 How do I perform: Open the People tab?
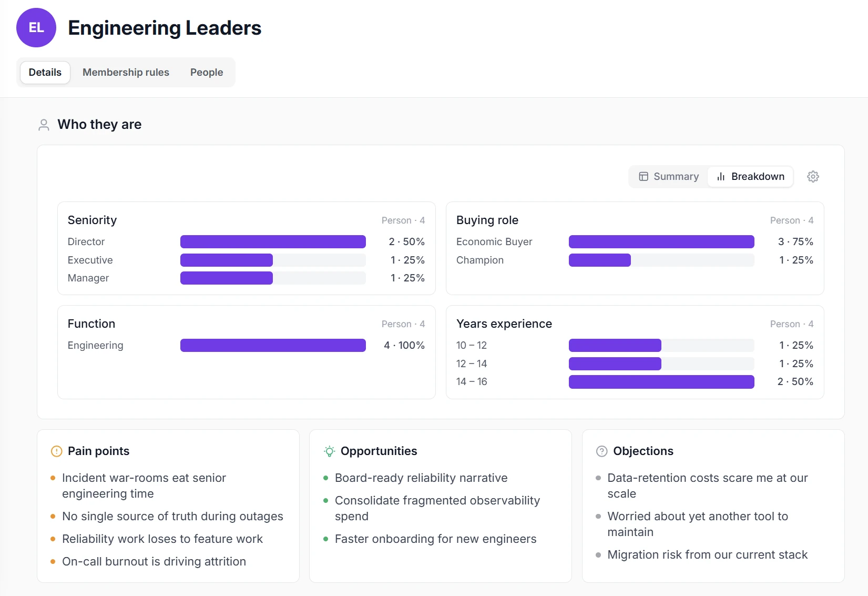coord(207,73)
